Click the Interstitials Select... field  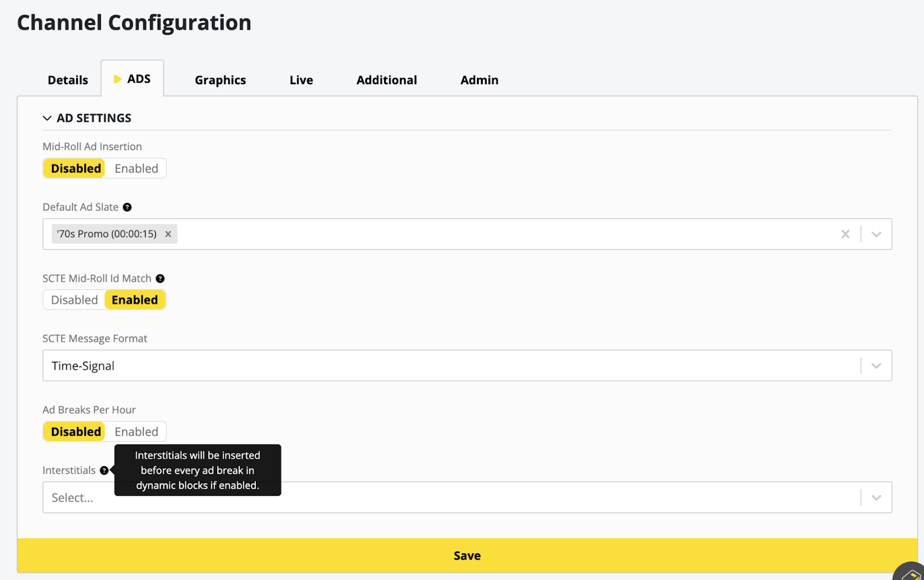coord(467,497)
